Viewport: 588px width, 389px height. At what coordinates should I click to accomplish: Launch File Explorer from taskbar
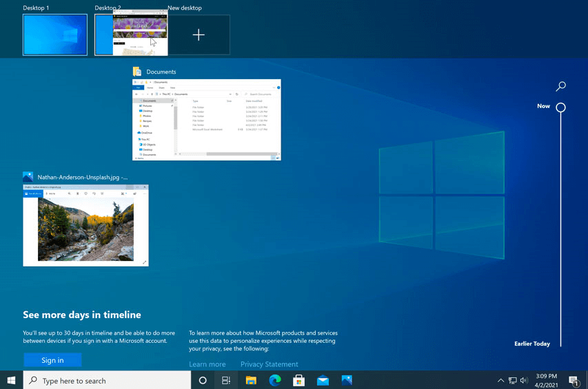click(251, 380)
